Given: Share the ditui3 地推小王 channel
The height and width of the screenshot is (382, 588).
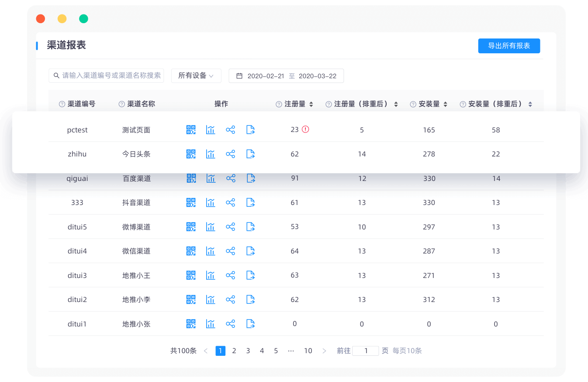Looking at the screenshot, I should click(230, 275).
